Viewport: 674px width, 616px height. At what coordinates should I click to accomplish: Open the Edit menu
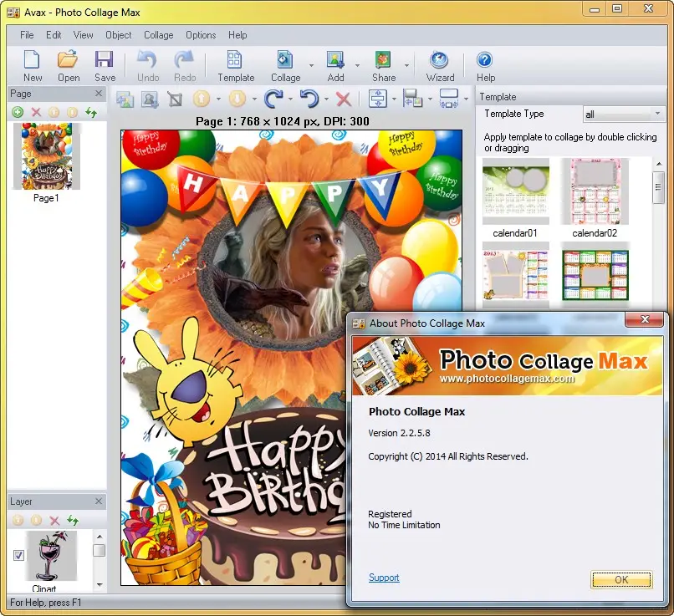click(x=54, y=35)
